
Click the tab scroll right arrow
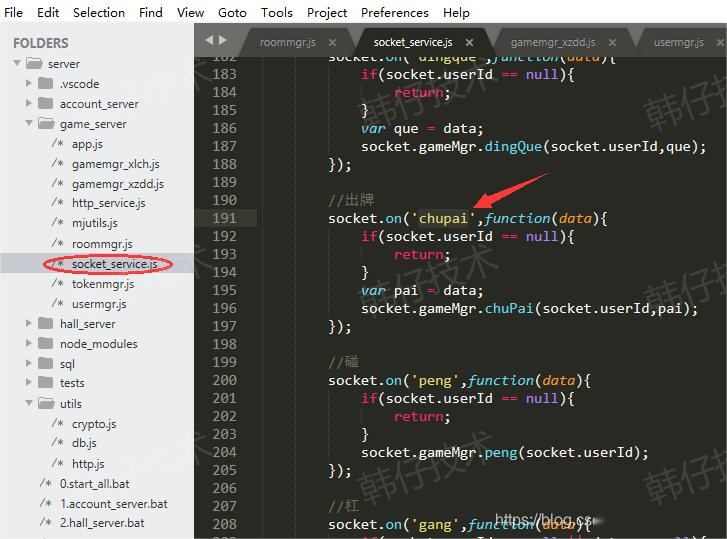click(x=222, y=41)
